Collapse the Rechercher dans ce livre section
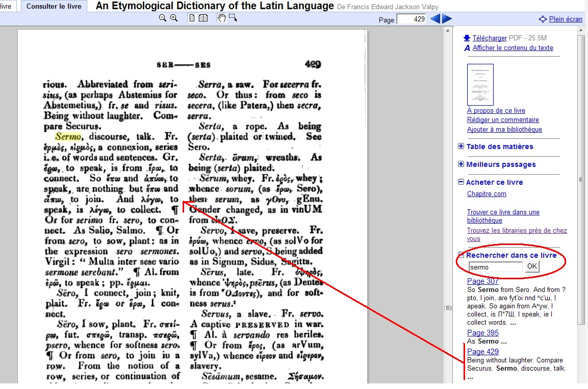The height and width of the screenshot is (389, 588). click(461, 255)
